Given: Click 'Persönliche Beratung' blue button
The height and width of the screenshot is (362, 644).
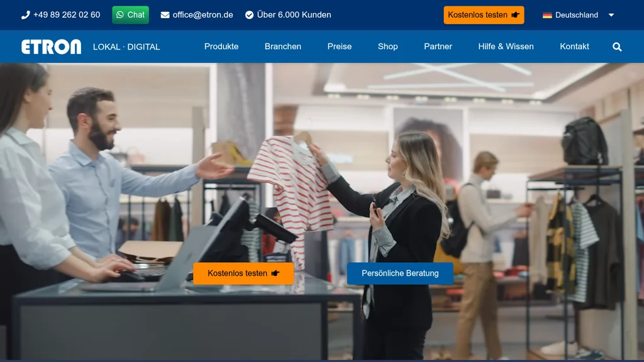Looking at the screenshot, I should pyautogui.click(x=400, y=273).
